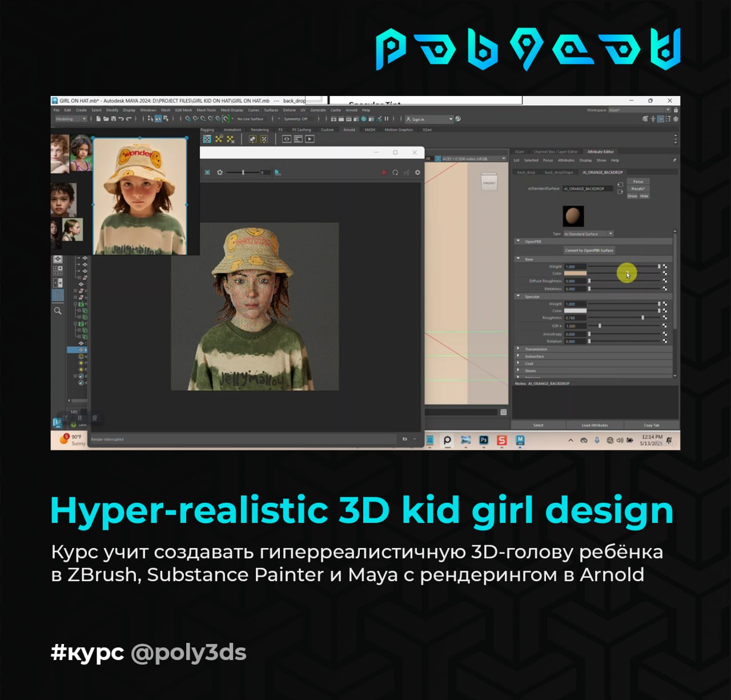This screenshot has height=700, width=731.
Task: Click the Specular Color white swatch
Action: 575,311
